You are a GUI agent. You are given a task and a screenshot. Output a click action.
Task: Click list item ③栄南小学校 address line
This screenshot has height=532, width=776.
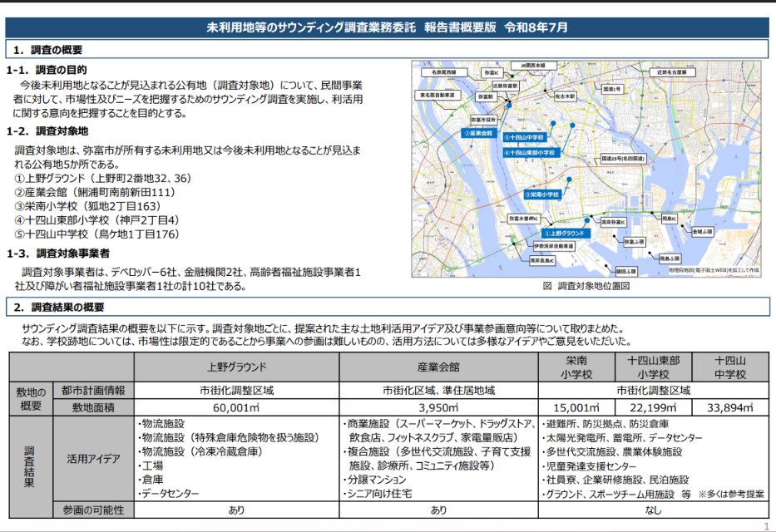pyautogui.click(x=87, y=206)
